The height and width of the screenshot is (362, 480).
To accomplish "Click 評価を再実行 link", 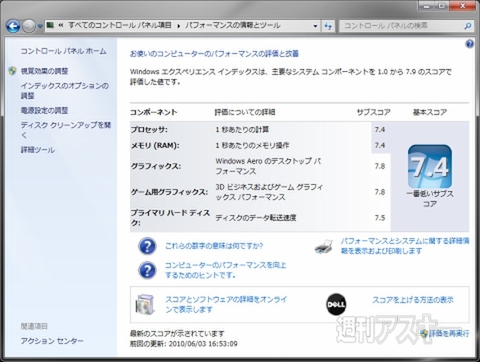I will tap(449, 333).
